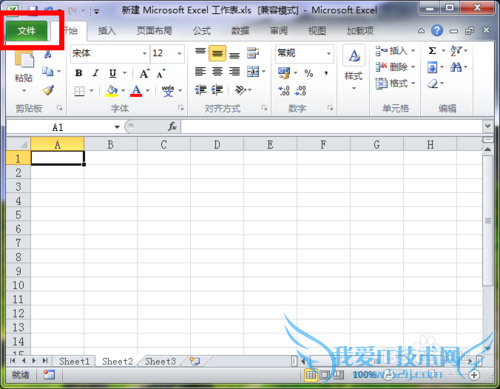Select the format painter brush

point(48,90)
